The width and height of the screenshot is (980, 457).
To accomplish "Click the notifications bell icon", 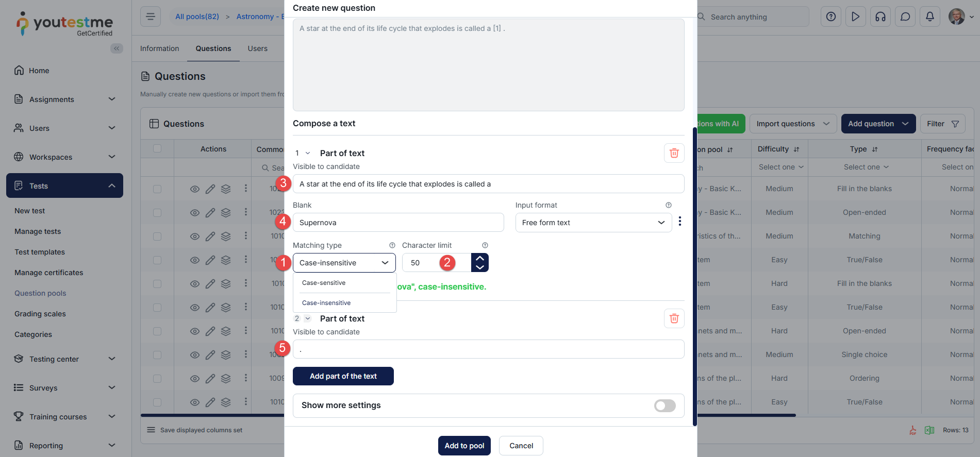I will [929, 16].
